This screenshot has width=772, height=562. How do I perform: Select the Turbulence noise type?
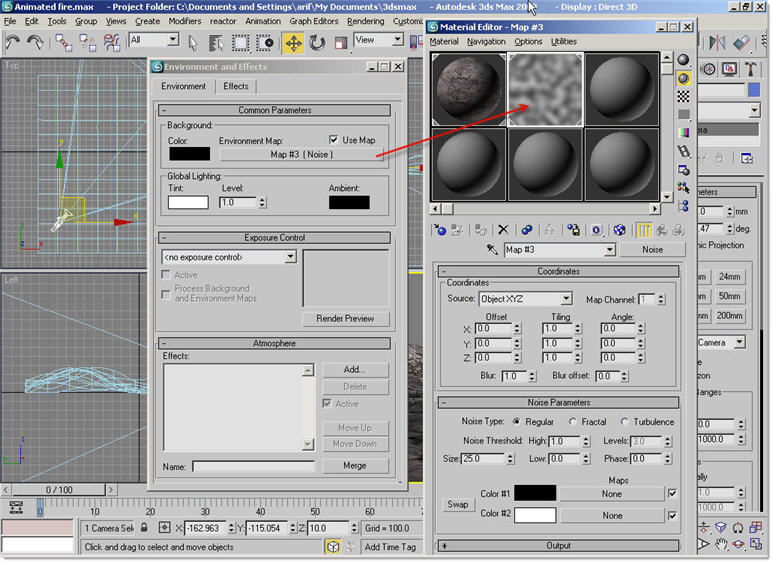tap(625, 422)
